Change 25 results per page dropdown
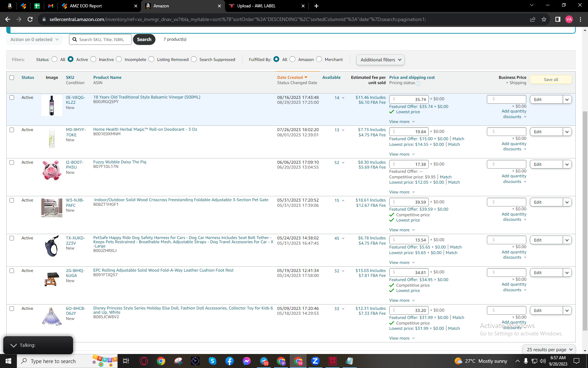The height and width of the screenshot is (368, 588). click(549, 349)
